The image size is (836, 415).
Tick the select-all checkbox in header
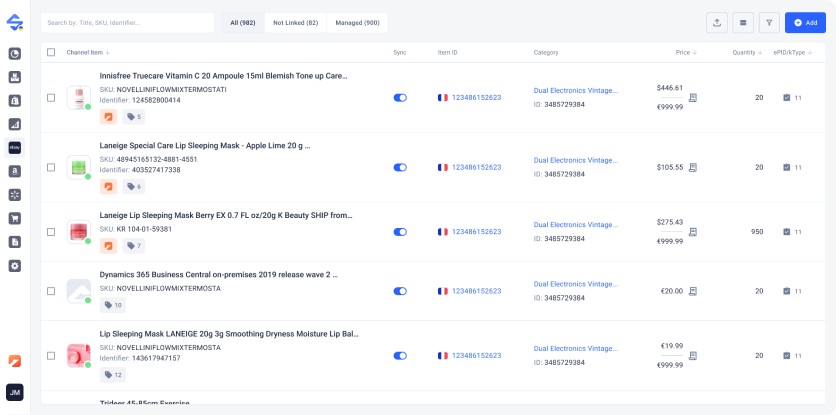pyautogui.click(x=51, y=52)
